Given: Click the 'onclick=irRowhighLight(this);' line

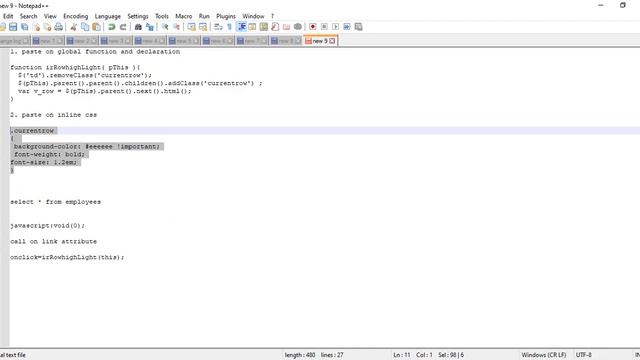Looking at the screenshot, I should pyautogui.click(x=67, y=257).
